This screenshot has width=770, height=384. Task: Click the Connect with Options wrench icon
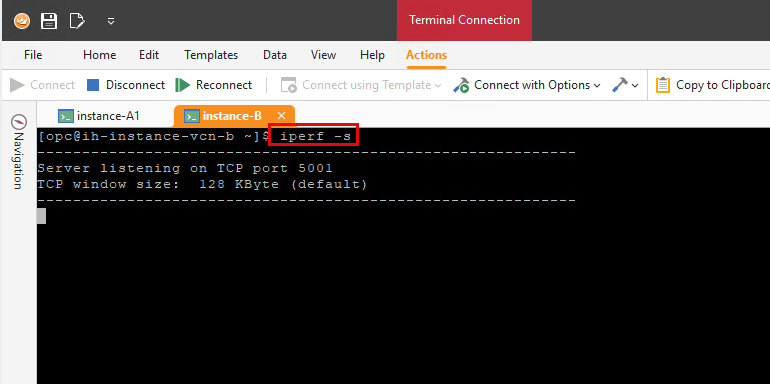[x=461, y=85]
